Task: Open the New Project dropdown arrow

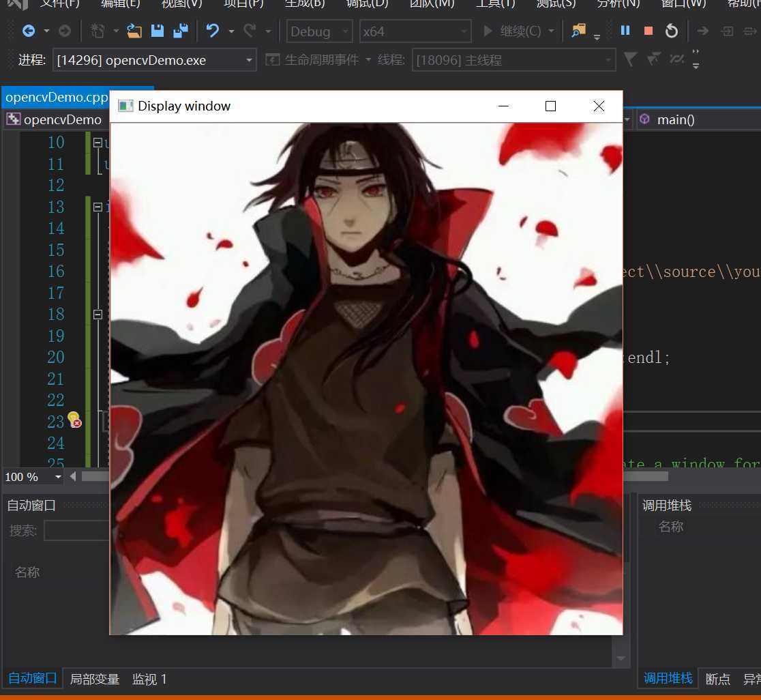Action: (x=116, y=31)
